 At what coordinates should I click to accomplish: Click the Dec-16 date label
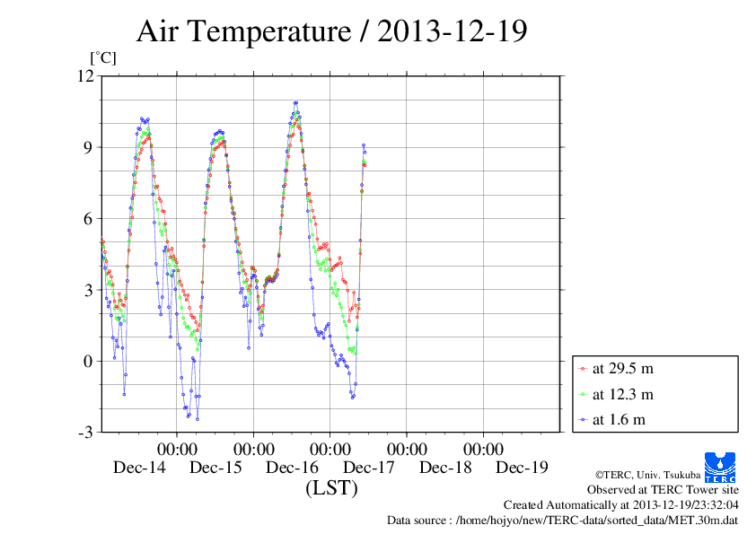coord(292,467)
